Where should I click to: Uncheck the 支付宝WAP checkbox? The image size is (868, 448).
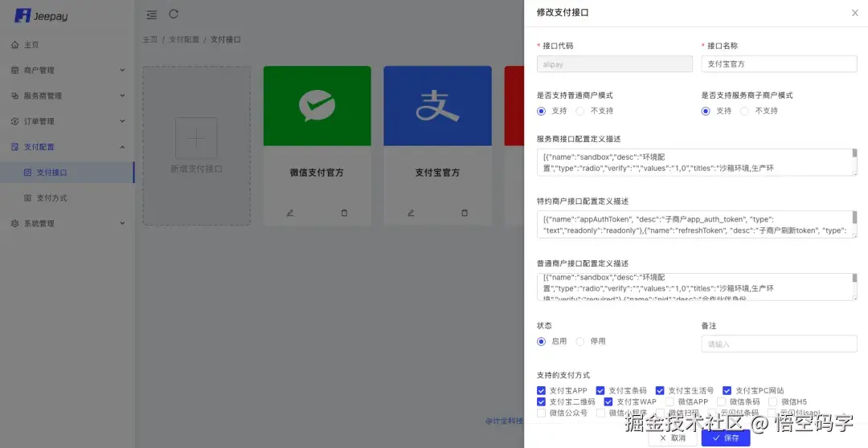tap(608, 401)
